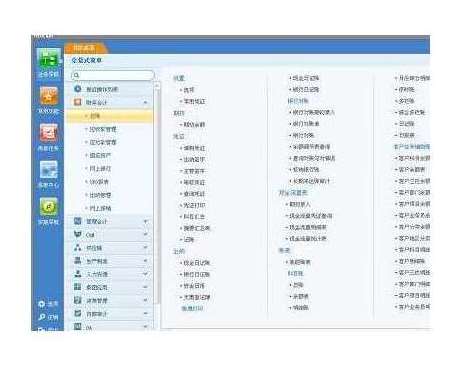Expand the OA section arrow
The image size is (476, 375).
tap(145, 327)
